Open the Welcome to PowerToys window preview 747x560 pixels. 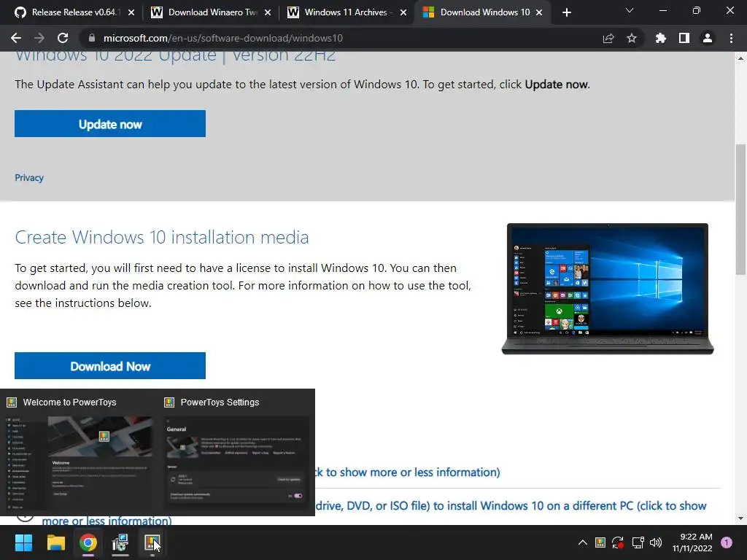click(79, 452)
